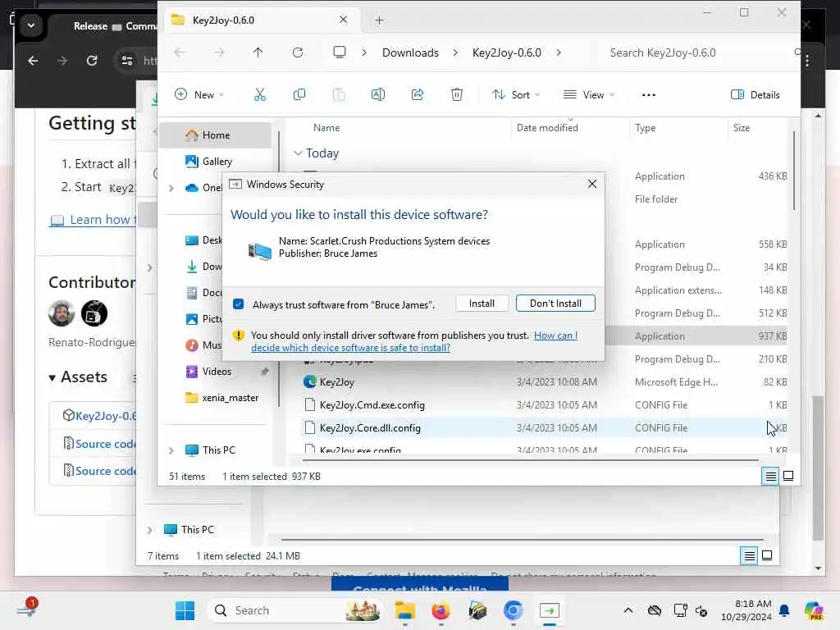This screenshot has width=840, height=630.
Task: Show hidden system tray icons
Action: 628,610
